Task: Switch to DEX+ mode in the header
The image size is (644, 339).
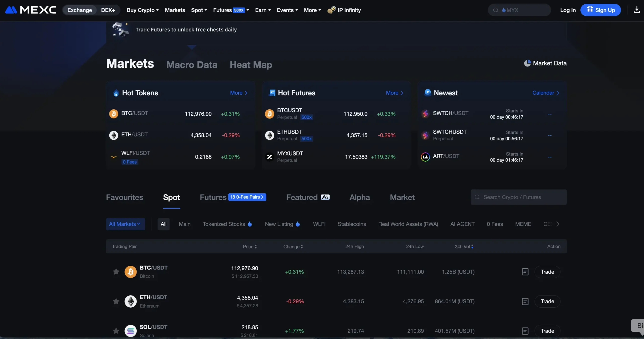Action: click(108, 10)
